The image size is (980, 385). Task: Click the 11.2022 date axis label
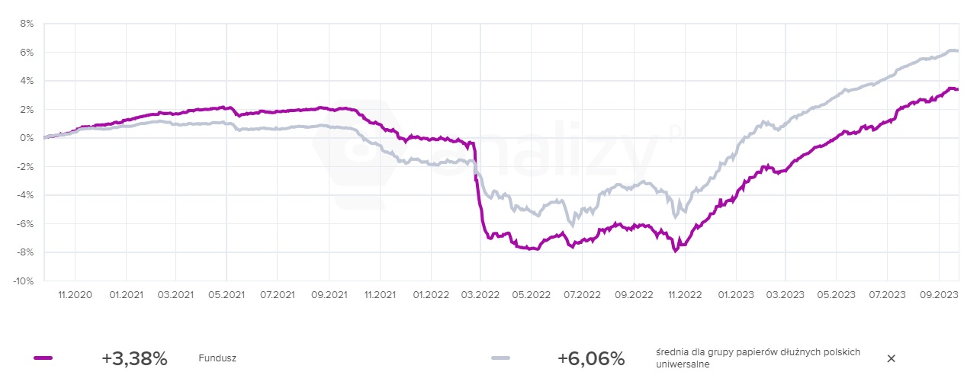[x=684, y=294]
